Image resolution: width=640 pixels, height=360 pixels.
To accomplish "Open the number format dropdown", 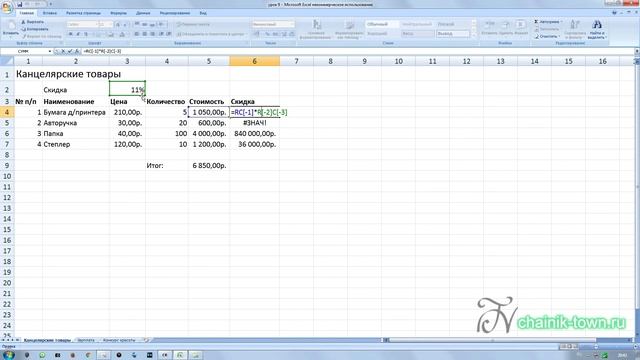I will click(x=291, y=24).
